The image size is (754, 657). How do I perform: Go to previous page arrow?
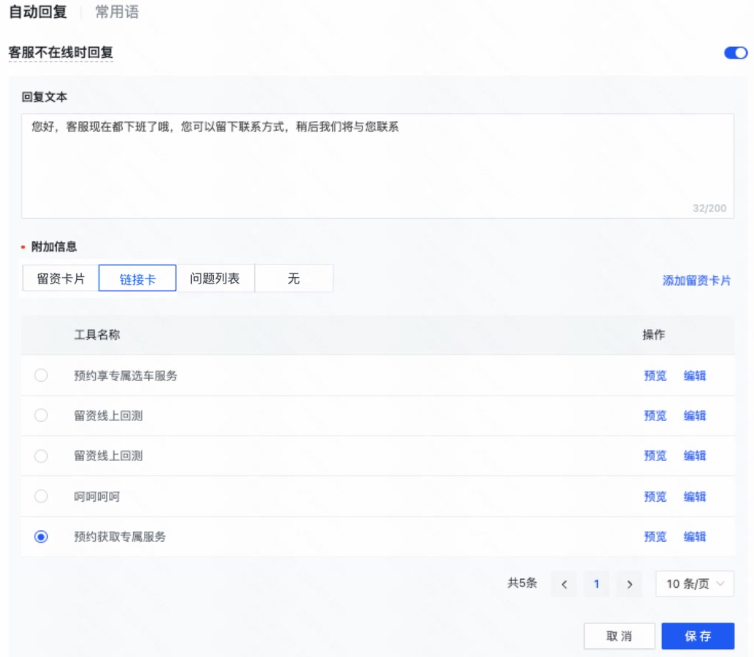(564, 584)
